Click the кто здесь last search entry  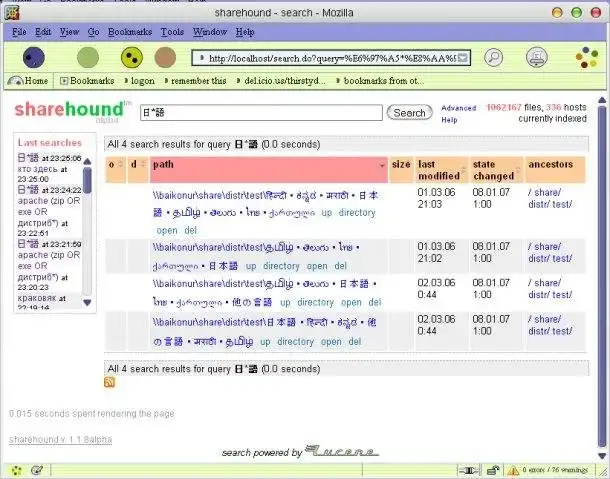pos(37,169)
